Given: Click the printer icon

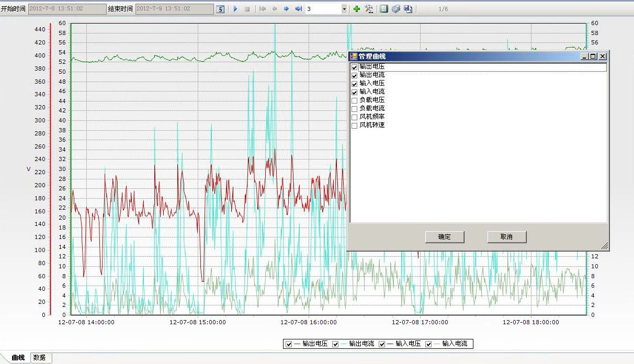Looking at the screenshot, I should point(396,9).
